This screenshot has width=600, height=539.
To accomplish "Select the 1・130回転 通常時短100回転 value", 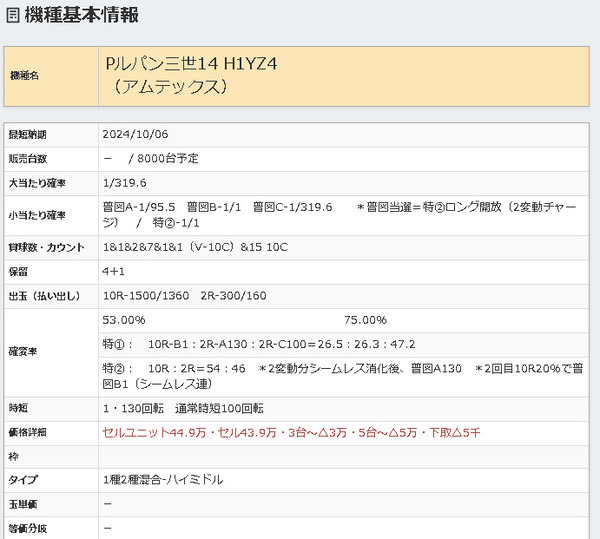I will [183, 409].
